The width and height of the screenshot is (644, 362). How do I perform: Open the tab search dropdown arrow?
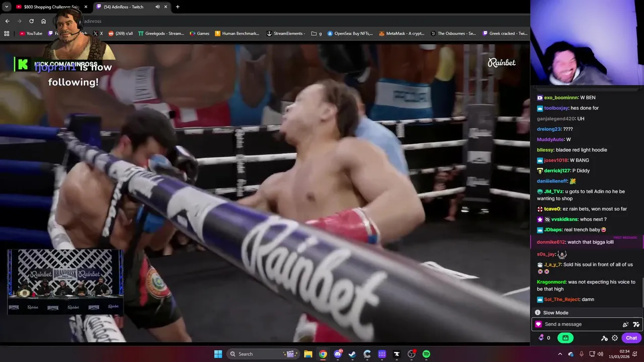coord(7,7)
